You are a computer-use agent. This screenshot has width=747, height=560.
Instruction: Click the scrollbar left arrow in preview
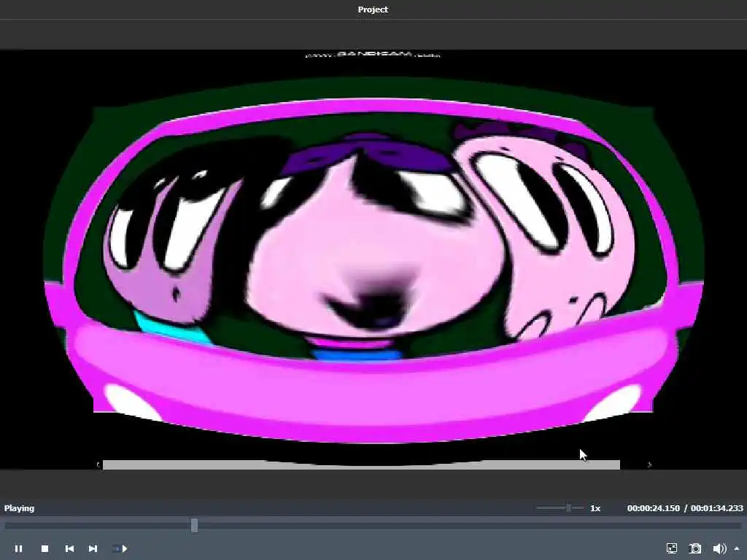(x=98, y=464)
